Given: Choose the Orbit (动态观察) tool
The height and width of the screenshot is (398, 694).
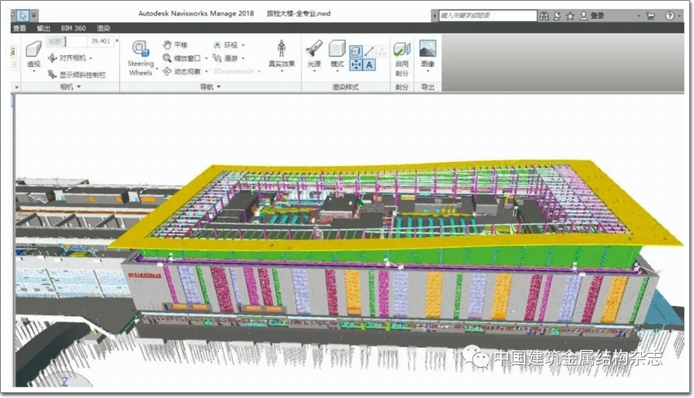Looking at the screenshot, I should coord(182,71).
